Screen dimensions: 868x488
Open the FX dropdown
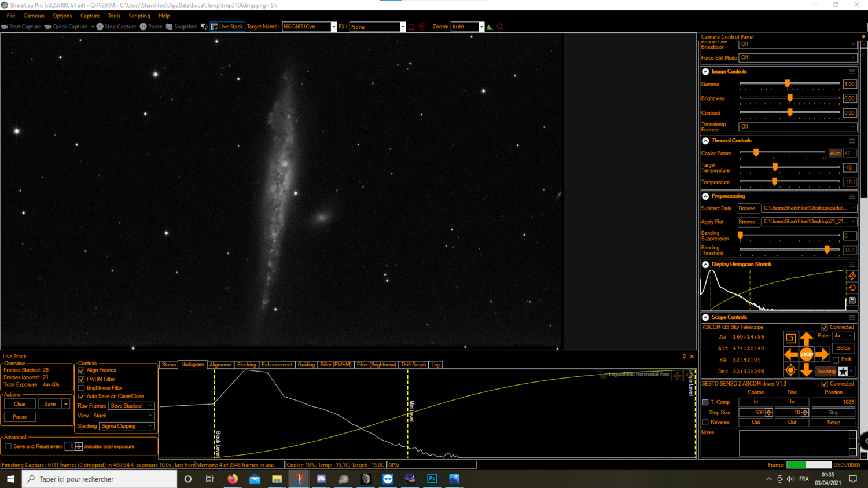point(402,27)
